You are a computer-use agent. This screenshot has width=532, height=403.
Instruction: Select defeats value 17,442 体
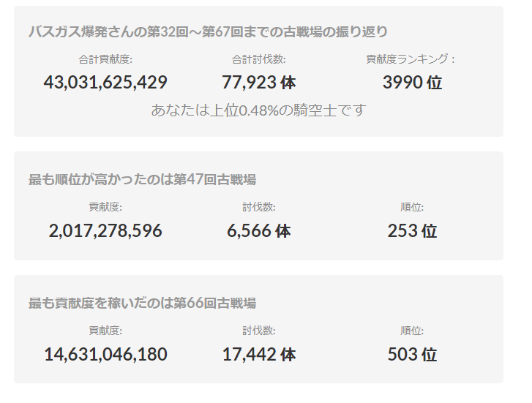pyautogui.click(x=258, y=355)
